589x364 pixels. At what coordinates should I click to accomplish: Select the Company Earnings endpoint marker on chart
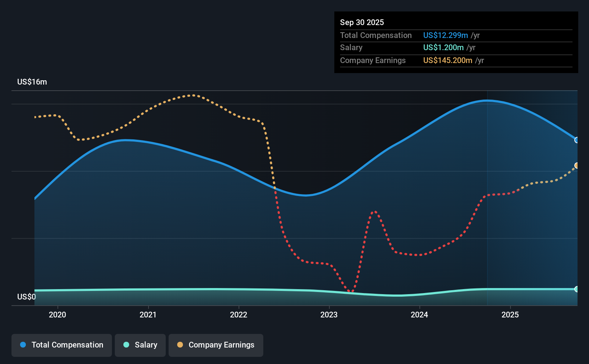(x=576, y=166)
